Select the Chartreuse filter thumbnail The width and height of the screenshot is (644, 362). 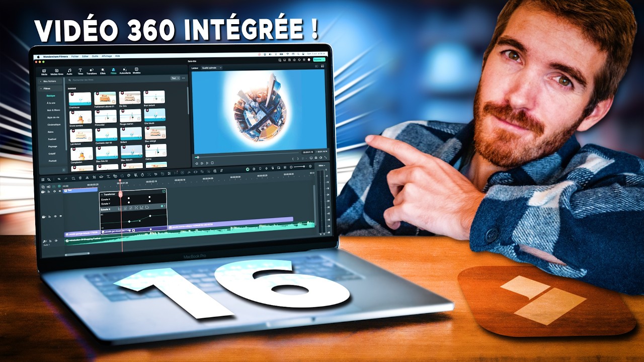click(80, 99)
